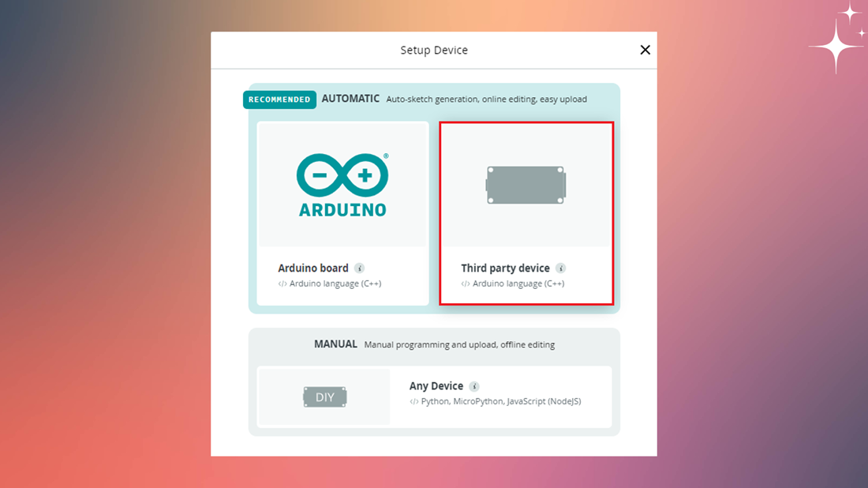The width and height of the screenshot is (868, 488).
Task: Click the RECOMMENDED badge
Action: [x=279, y=99]
